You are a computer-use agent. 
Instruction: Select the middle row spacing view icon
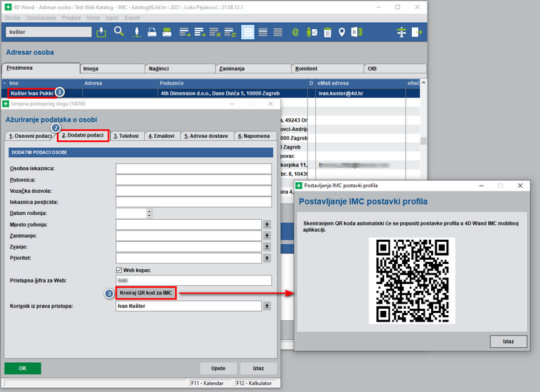click(x=263, y=33)
